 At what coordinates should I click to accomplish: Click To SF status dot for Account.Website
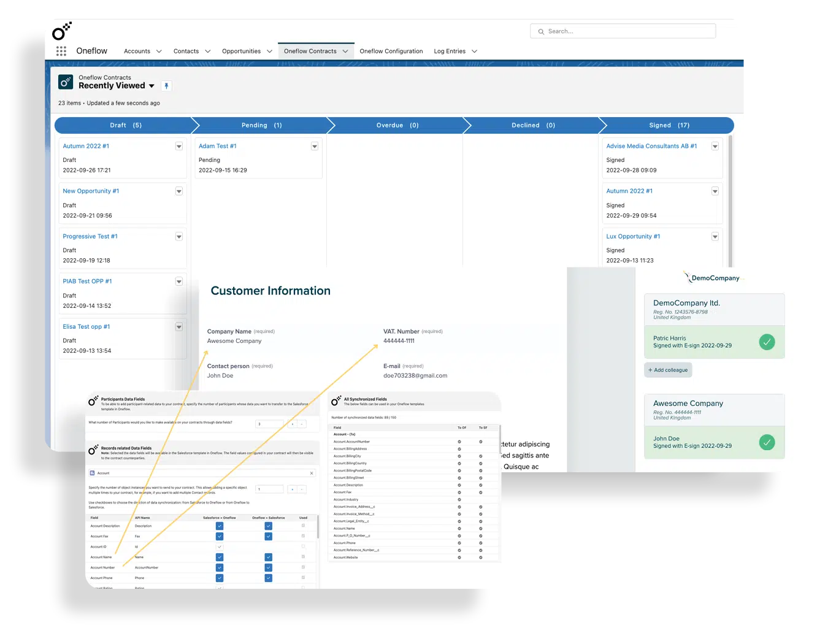[481, 558]
